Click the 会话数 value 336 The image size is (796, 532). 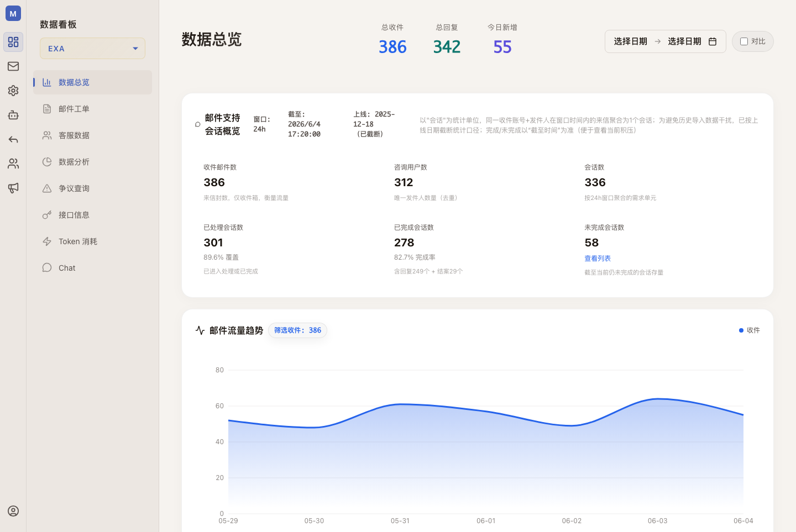(x=595, y=182)
